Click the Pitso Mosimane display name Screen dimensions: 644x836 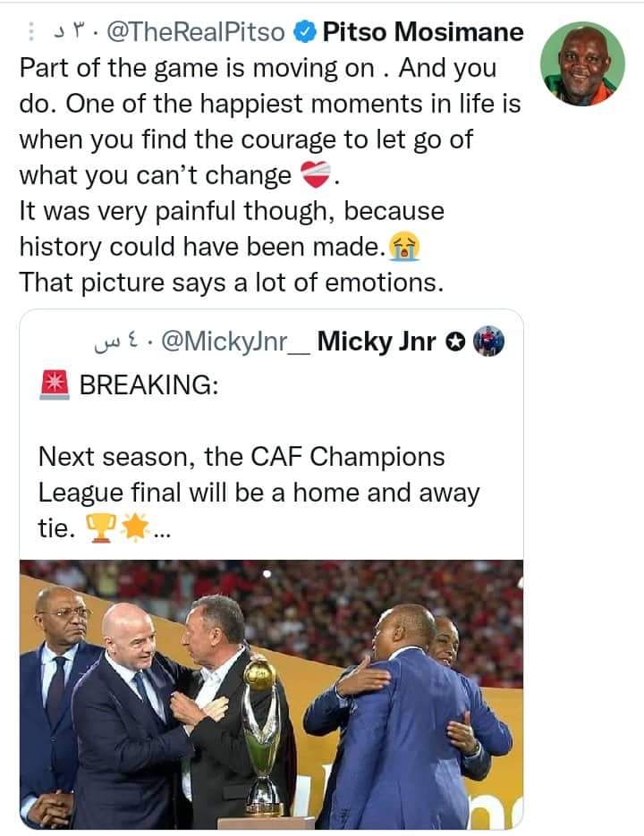[422, 33]
